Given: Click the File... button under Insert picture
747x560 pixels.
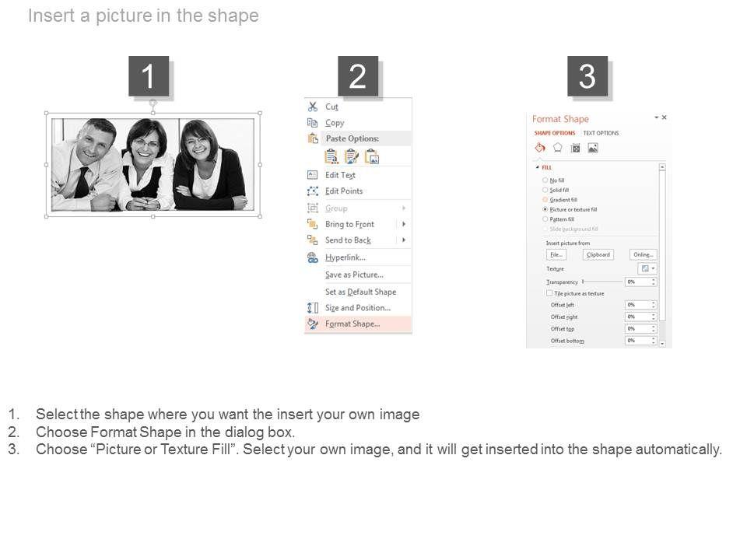Looking at the screenshot, I should click(556, 255).
